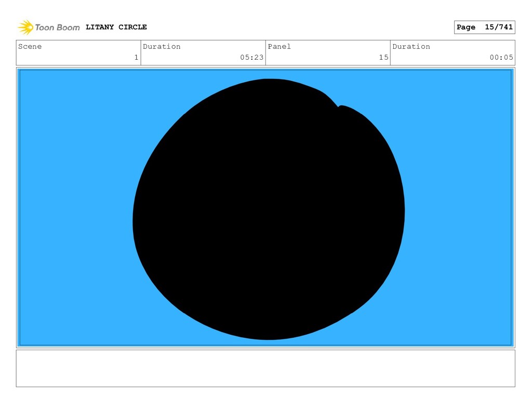Screen dimensions: 532x411
Task: Click the 'Duration' label beside Panel
Action: [411, 46]
